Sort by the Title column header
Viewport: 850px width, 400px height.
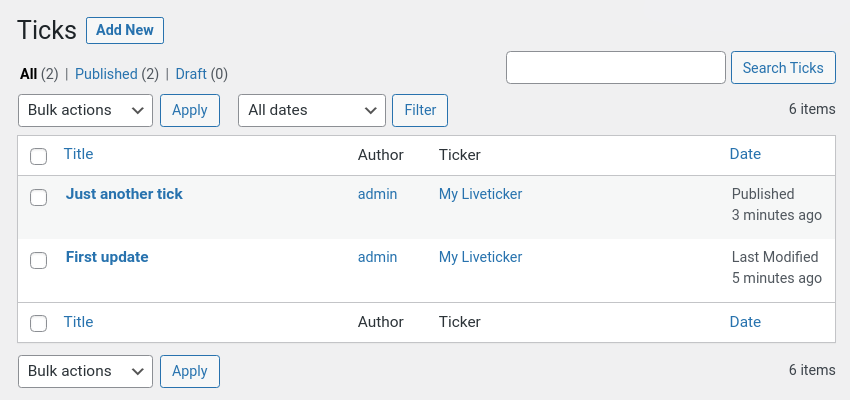pyautogui.click(x=79, y=154)
